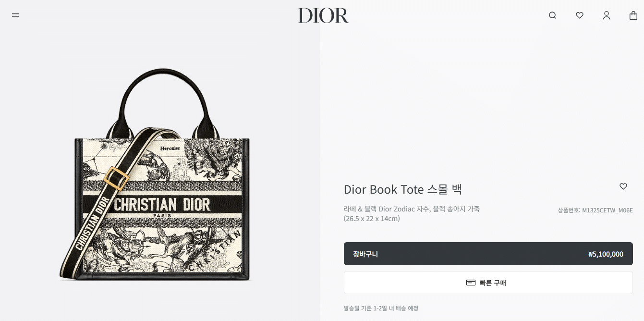Click the gold buckle on the bag strap

(116, 178)
